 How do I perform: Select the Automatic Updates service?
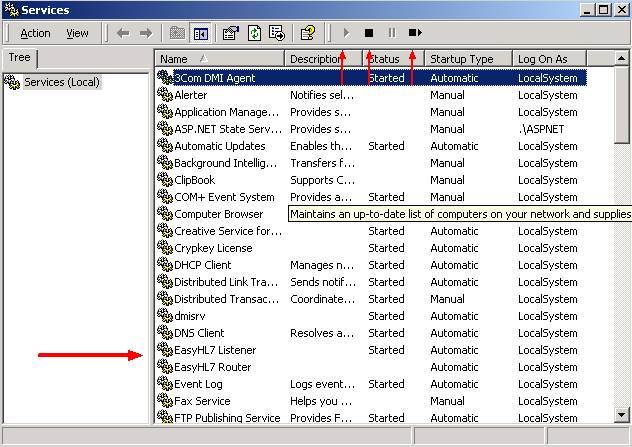[371, 146]
